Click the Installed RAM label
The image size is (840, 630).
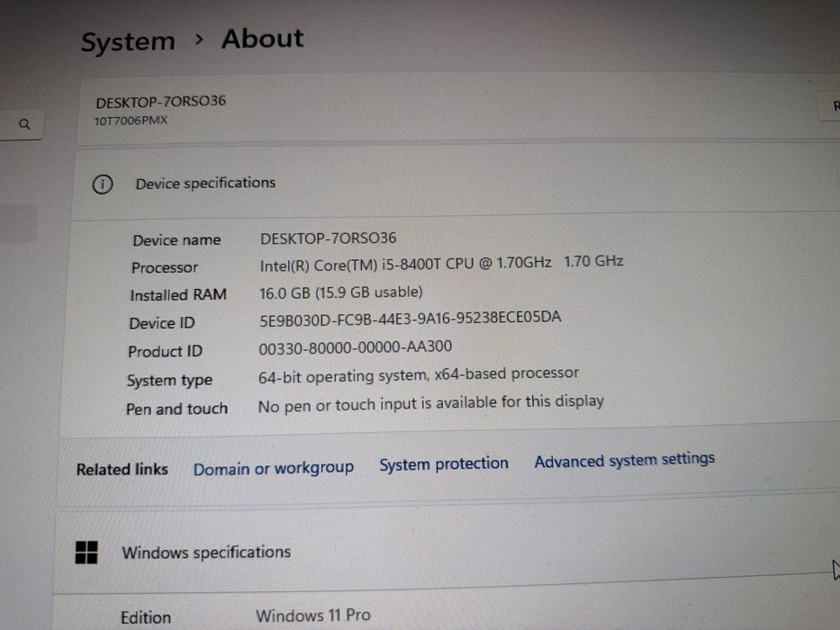(178, 295)
